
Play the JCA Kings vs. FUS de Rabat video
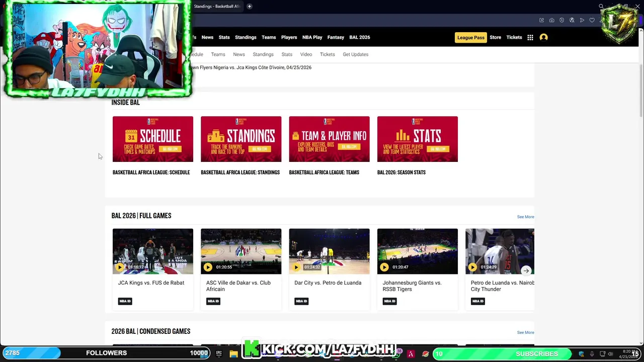[120, 267]
